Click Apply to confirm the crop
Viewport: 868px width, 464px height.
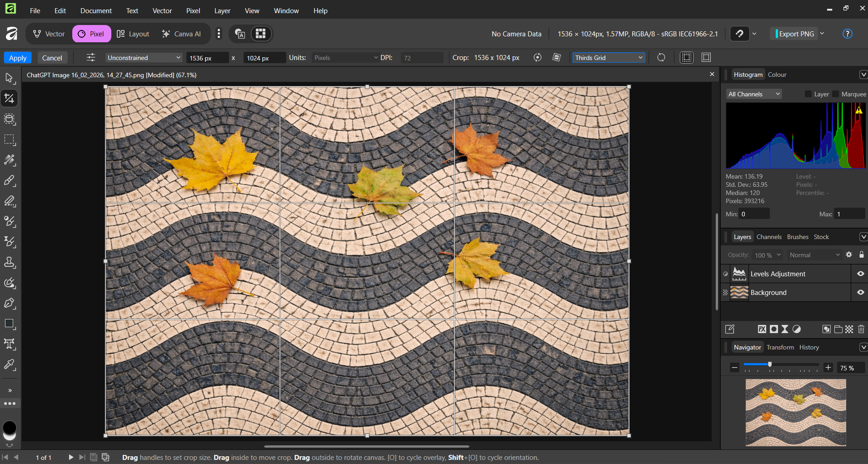[18, 58]
